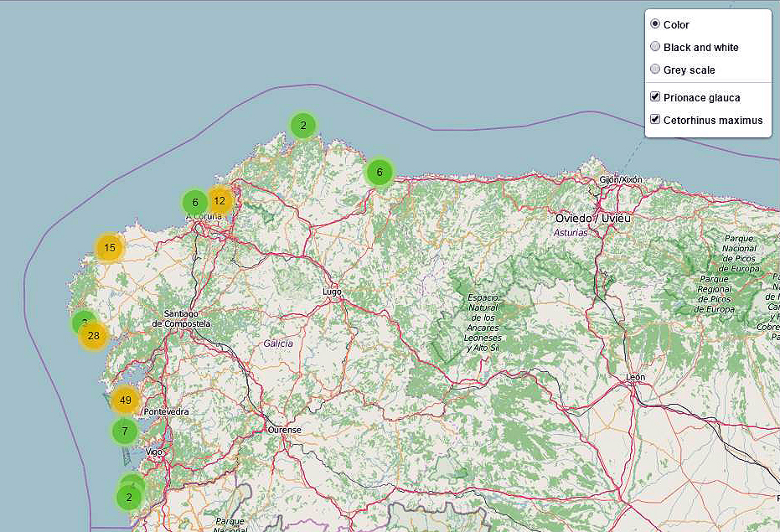Open the yellow cluster marker labeled 12 near A Coruña
This screenshot has width=780, height=532.
pos(220,200)
